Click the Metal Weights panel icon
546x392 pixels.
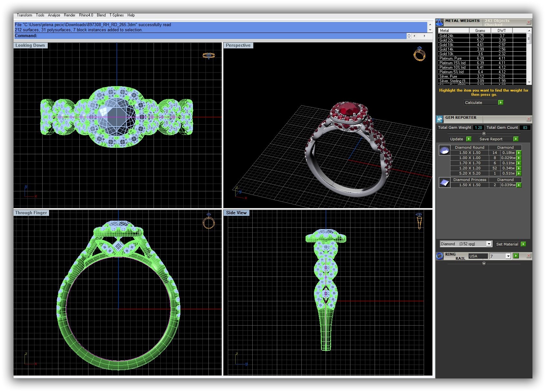pyautogui.click(x=439, y=22)
